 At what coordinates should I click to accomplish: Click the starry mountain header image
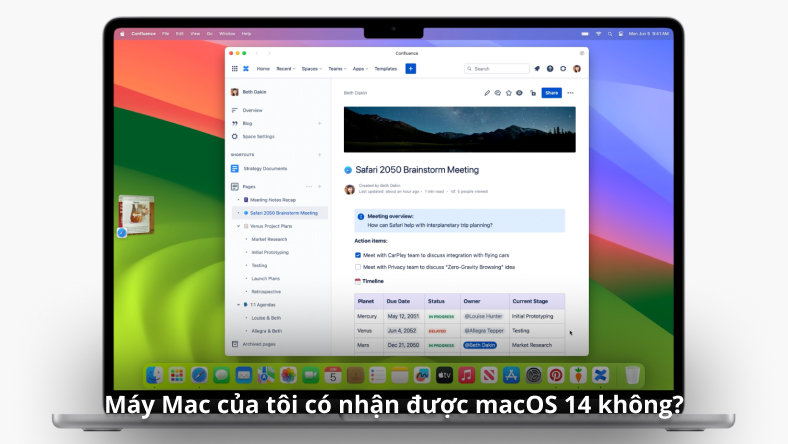[x=459, y=129]
